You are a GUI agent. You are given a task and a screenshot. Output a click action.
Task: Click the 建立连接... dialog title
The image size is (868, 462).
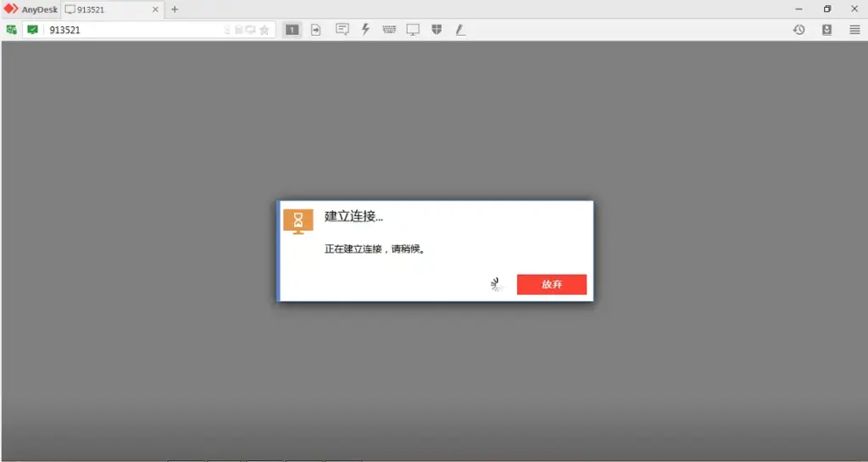pos(353,216)
